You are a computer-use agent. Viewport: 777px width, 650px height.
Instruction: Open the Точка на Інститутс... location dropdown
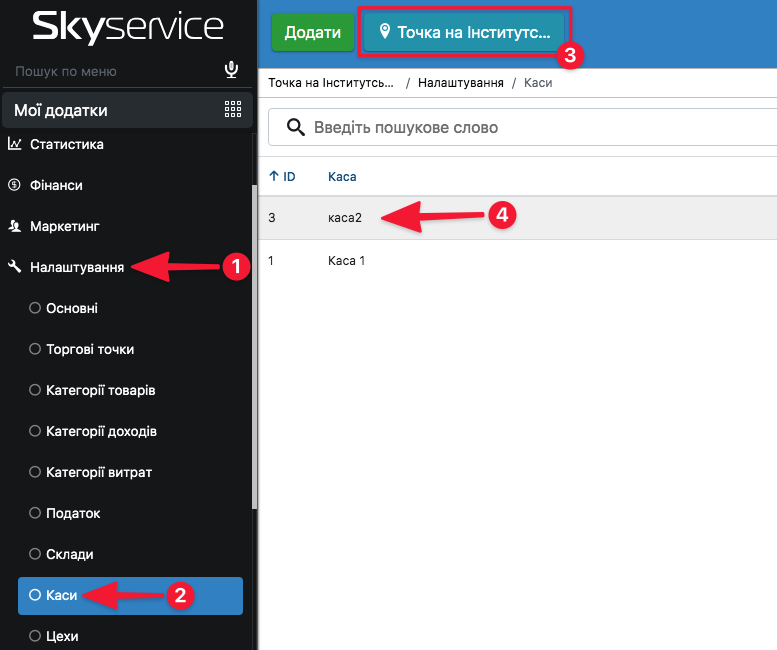point(465,32)
